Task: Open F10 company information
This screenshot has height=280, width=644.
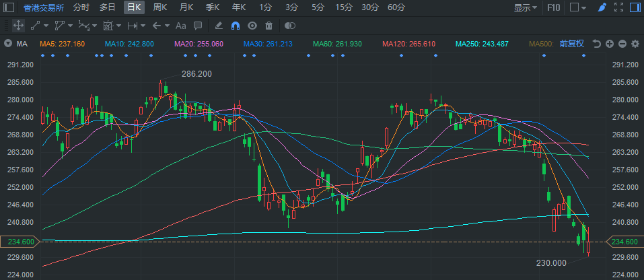Action: (x=554, y=7)
